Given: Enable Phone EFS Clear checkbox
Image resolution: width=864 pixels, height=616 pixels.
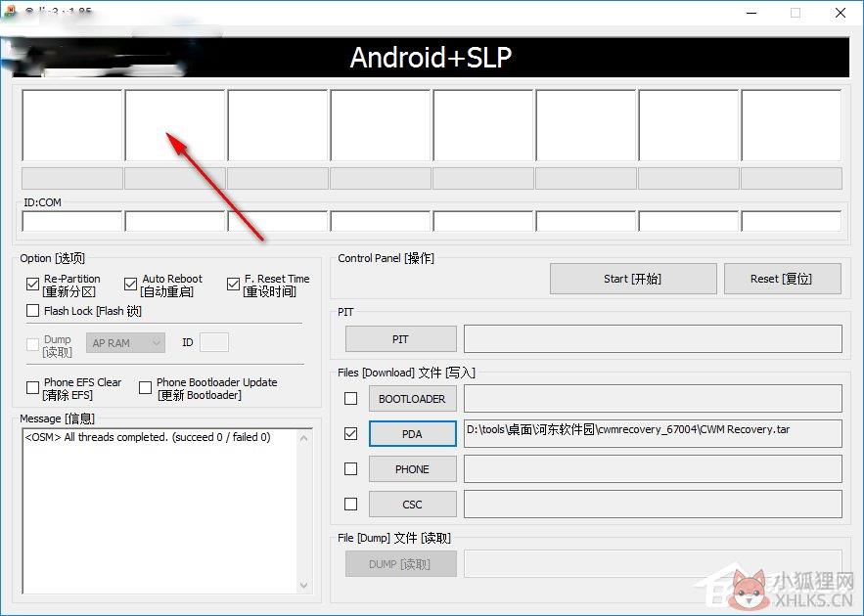Looking at the screenshot, I should tap(32, 387).
